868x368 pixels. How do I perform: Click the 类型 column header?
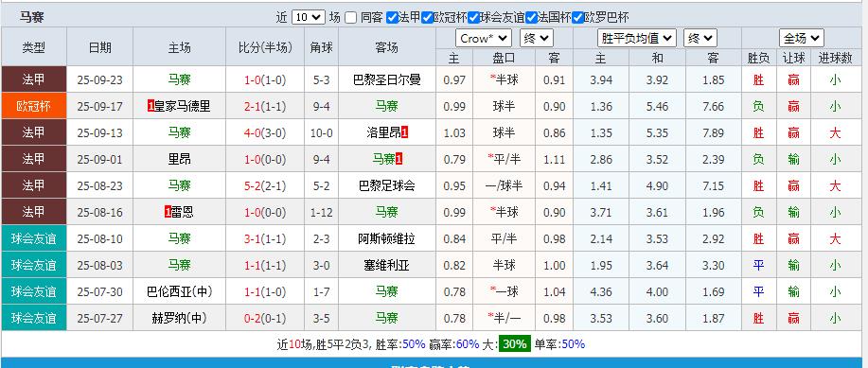pos(34,47)
